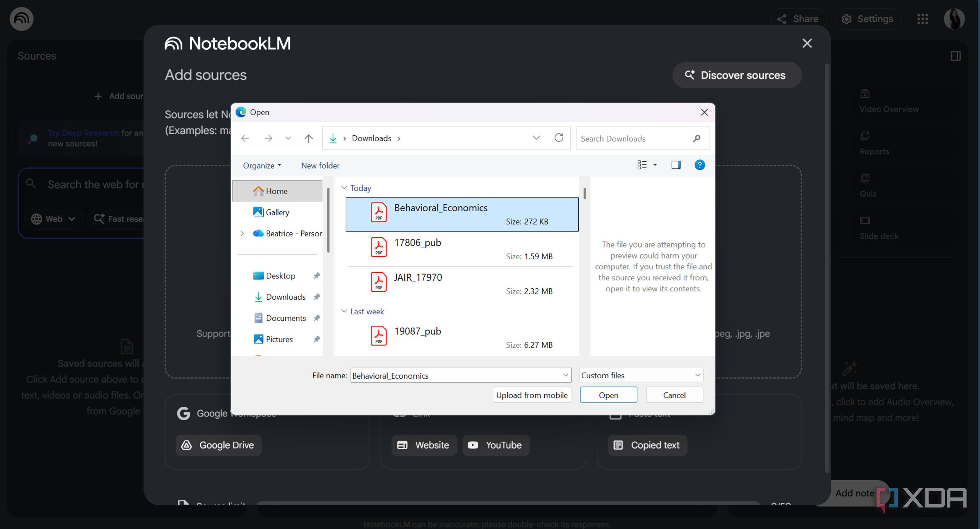Click the Cancel button
The height and width of the screenshot is (529, 980).
coord(674,395)
